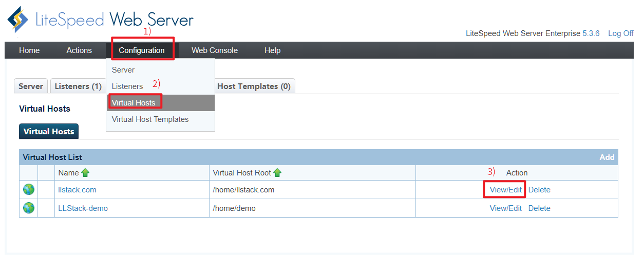This screenshot has width=644, height=267.
Task: Go to the Home menu
Action: [x=29, y=50]
